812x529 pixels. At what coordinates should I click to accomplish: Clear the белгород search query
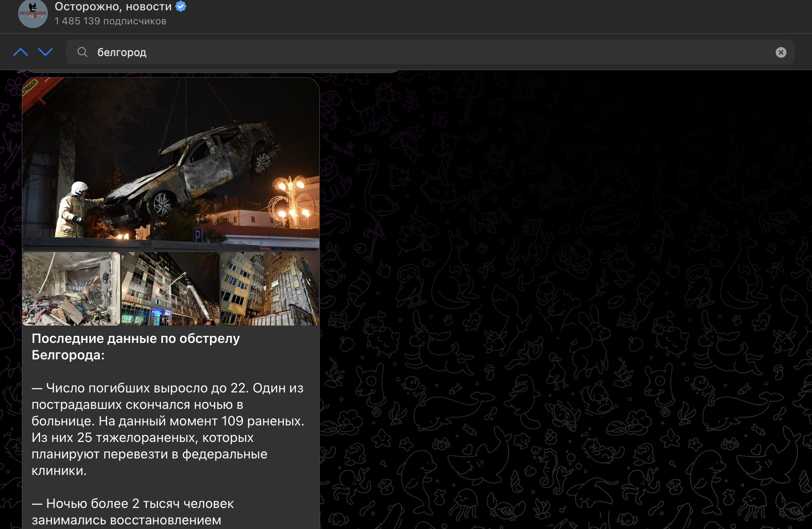[781, 52]
